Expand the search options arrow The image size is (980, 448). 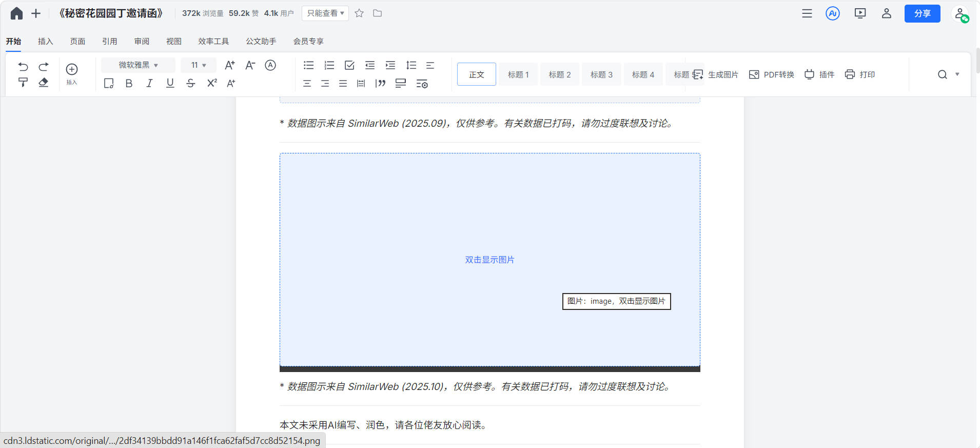coord(957,74)
